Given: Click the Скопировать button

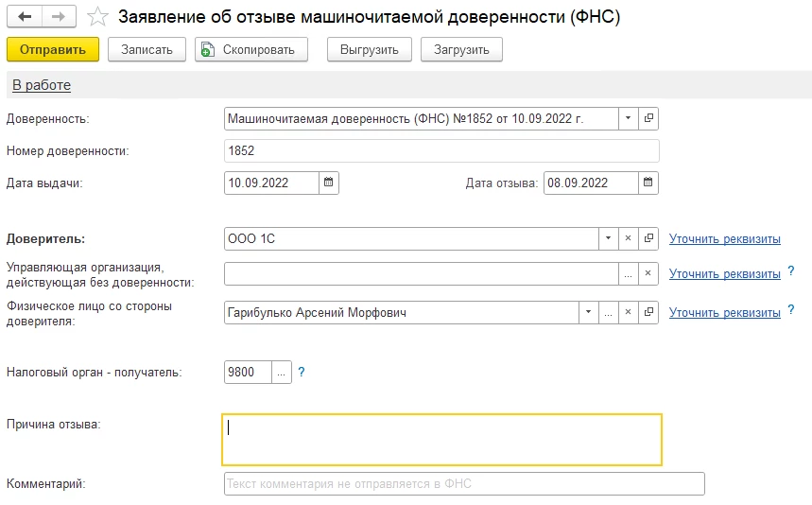Looking at the screenshot, I should [x=251, y=50].
